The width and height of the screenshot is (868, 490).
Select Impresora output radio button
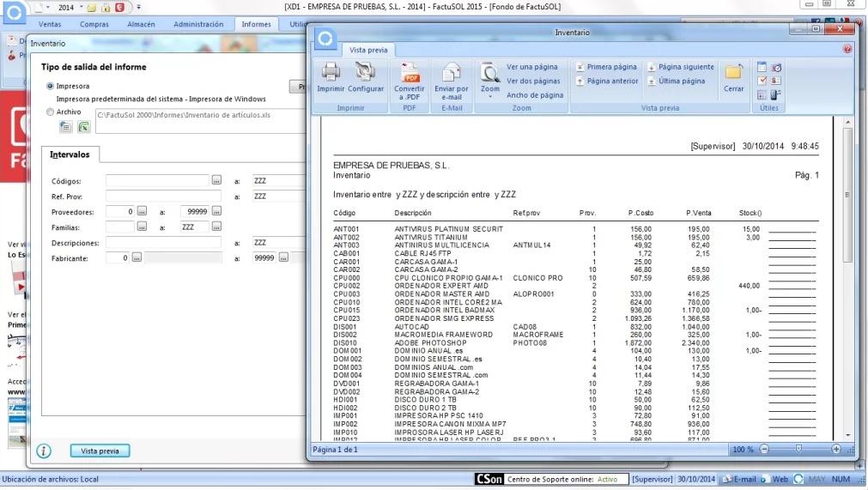51,87
